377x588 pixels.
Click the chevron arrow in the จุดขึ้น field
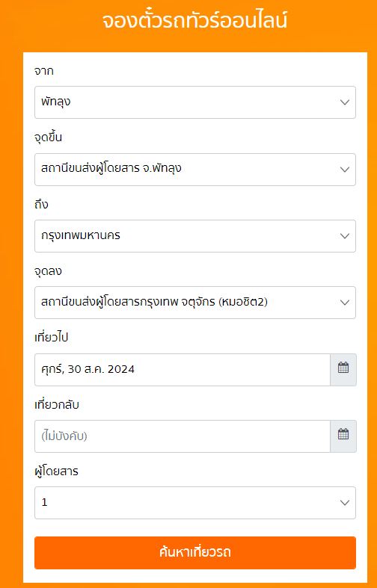coord(345,170)
